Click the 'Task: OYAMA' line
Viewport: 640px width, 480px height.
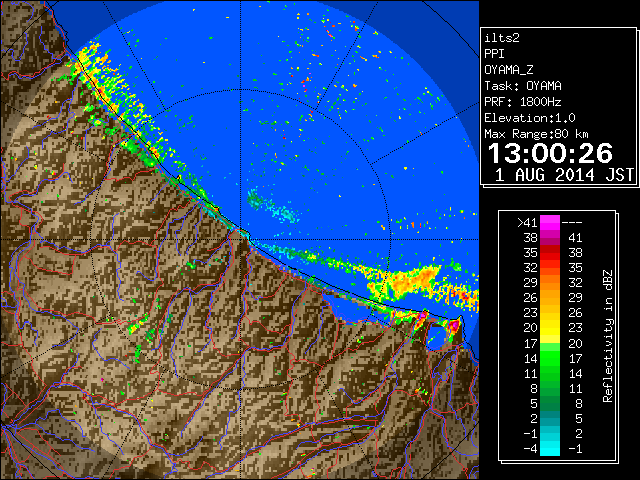tap(523, 86)
